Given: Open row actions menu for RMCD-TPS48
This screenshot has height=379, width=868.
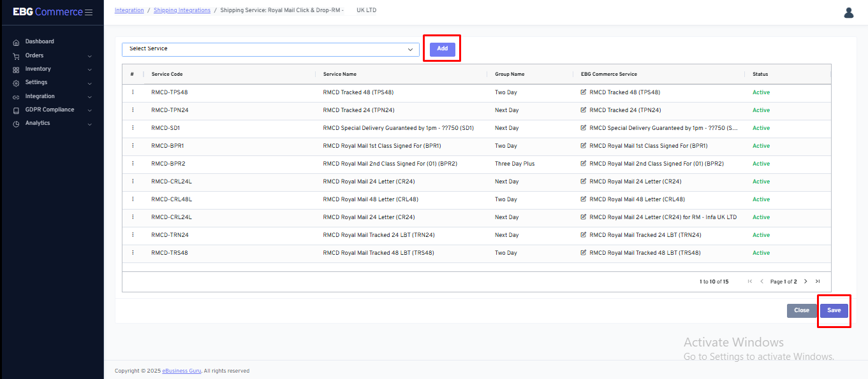Looking at the screenshot, I should click(133, 92).
